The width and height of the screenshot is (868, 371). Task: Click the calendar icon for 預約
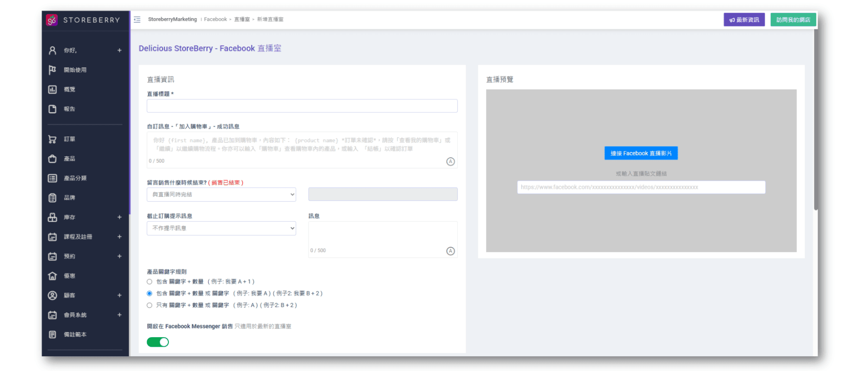coord(53,256)
